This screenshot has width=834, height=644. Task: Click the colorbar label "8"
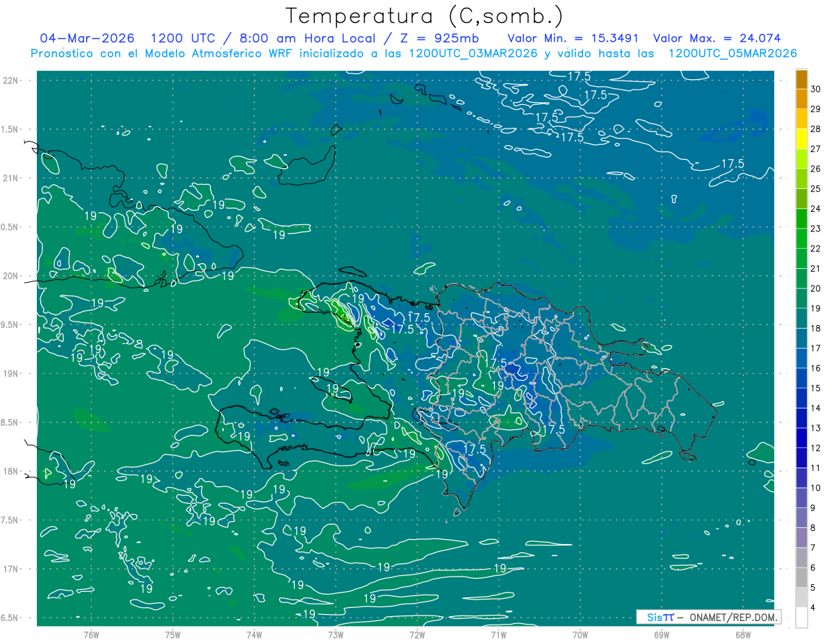click(813, 528)
